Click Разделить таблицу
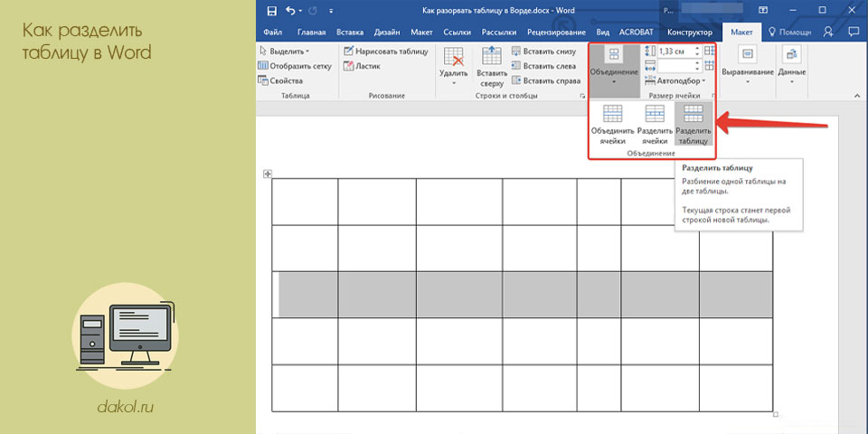Viewport: 868px width, 434px height. pos(693,125)
